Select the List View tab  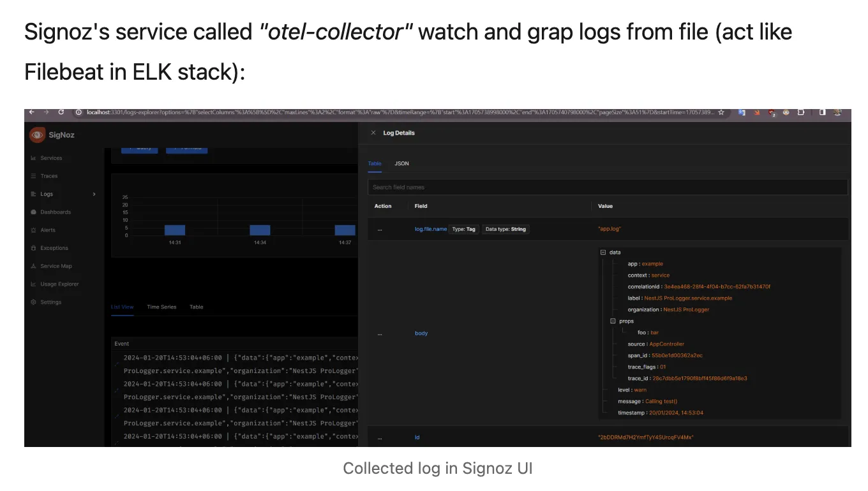(x=123, y=307)
